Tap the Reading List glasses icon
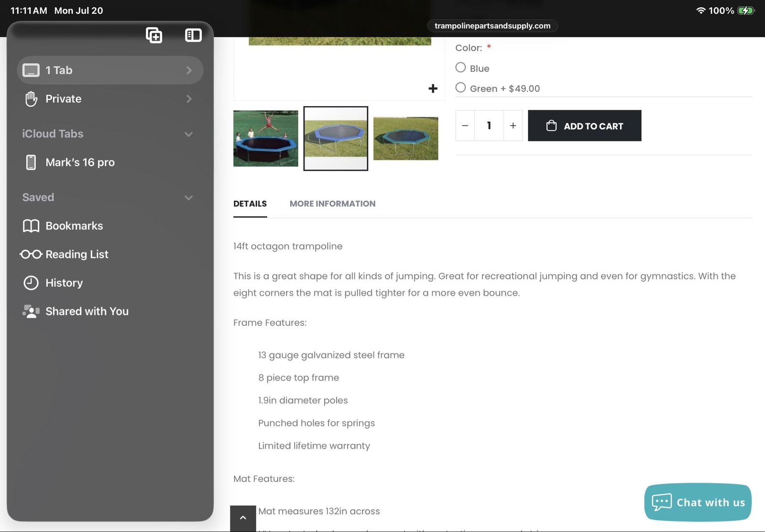 click(31, 254)
